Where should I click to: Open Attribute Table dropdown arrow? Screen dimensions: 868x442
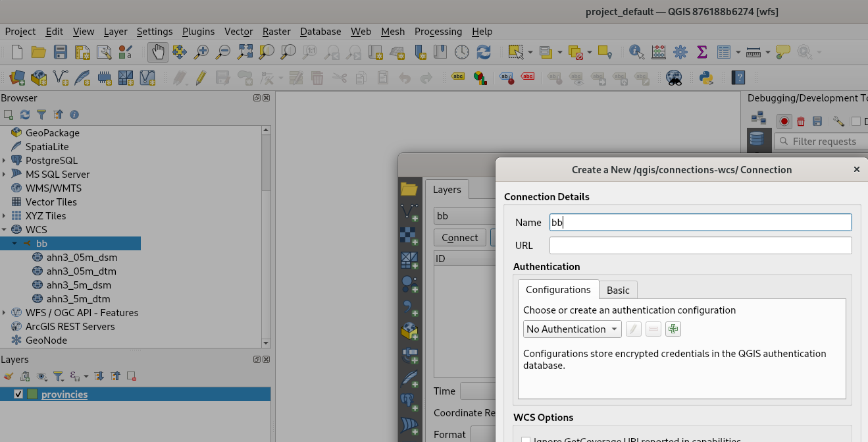pos(738,52)
